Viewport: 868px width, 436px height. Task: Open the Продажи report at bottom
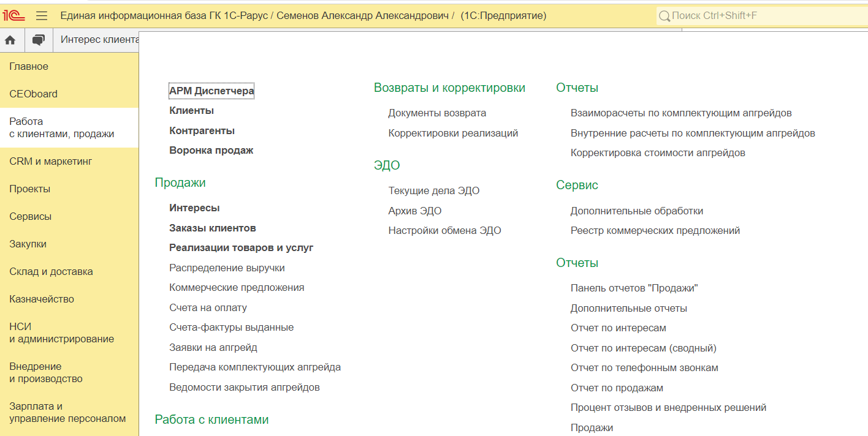pyautogui.click(x=592, y=427)
